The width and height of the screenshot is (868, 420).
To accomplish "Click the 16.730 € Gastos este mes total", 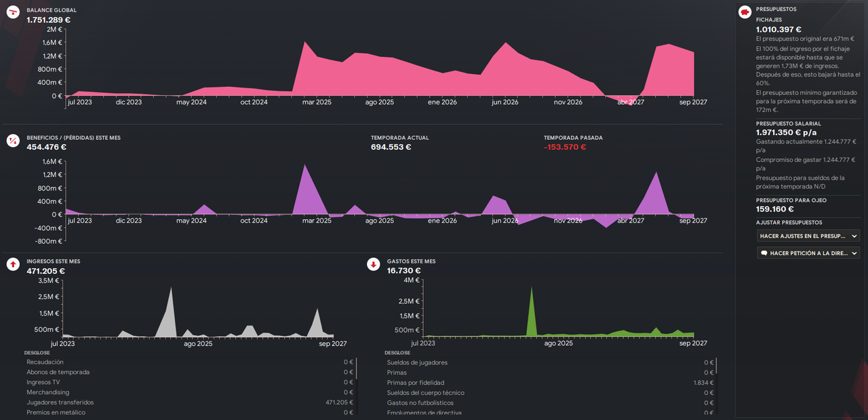I will coord(403,271).
